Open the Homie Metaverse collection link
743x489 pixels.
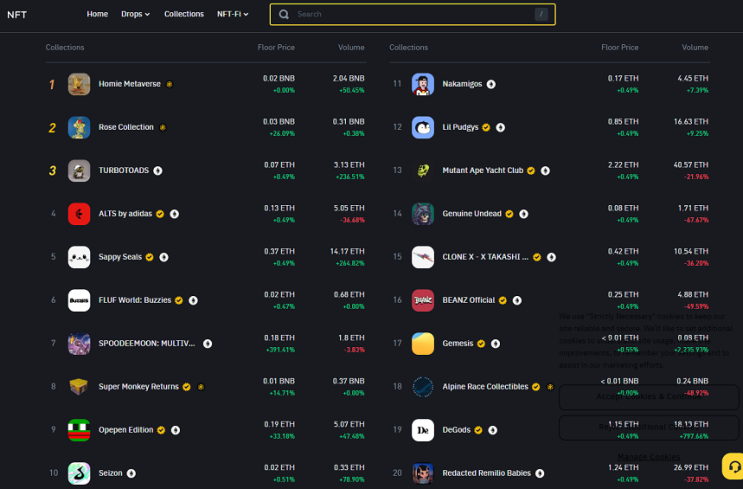tap(129, 84)
